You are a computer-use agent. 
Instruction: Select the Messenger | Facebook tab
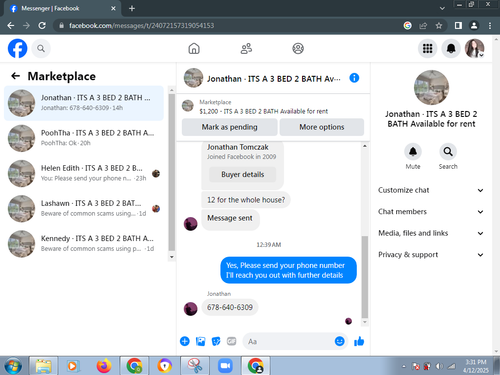pyautogui.click(x=63, y=8)
